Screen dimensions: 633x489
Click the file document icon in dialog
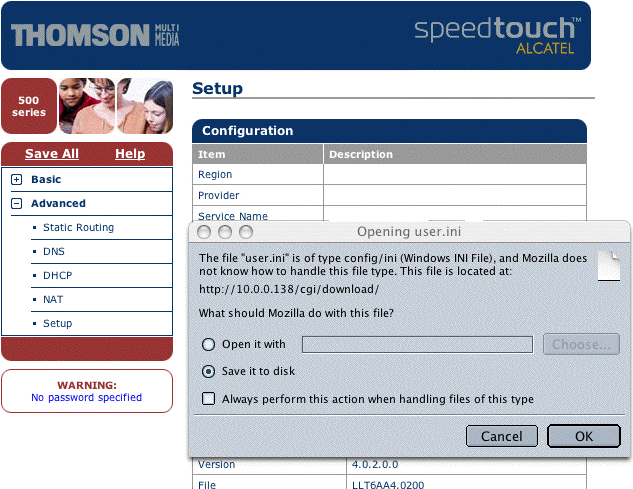(607, 266)
